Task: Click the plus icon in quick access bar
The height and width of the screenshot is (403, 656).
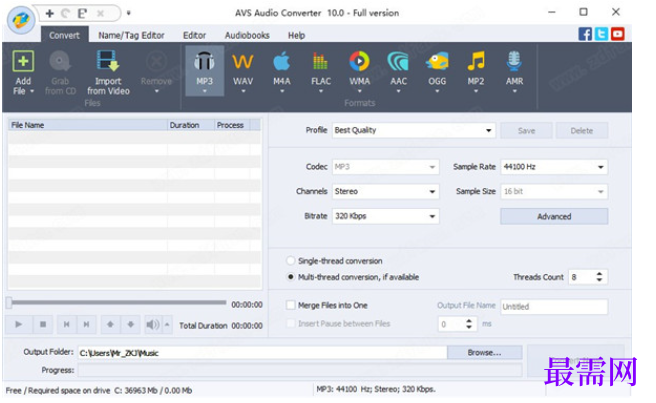Action: point(50,13)
